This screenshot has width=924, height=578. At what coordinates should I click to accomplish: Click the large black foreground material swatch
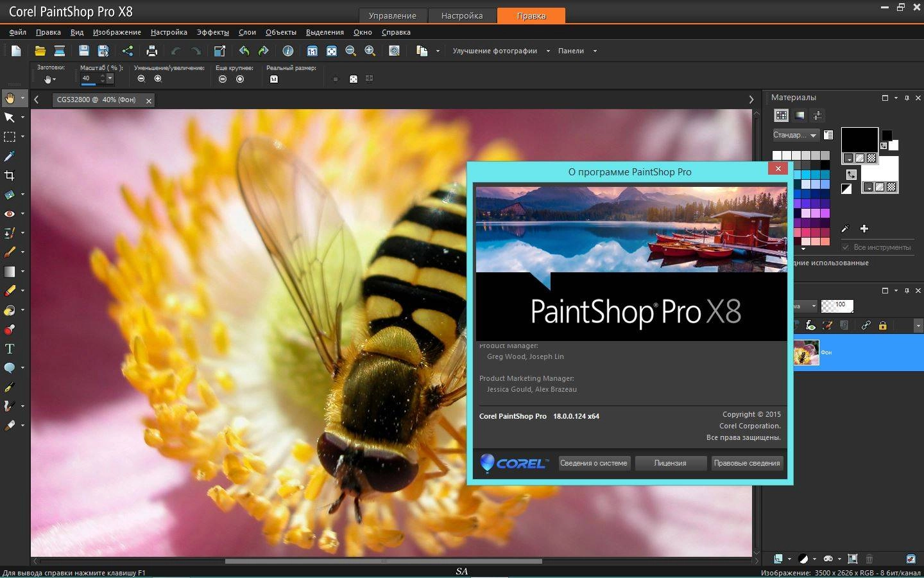pyautogui.click(x=860, y=139)
